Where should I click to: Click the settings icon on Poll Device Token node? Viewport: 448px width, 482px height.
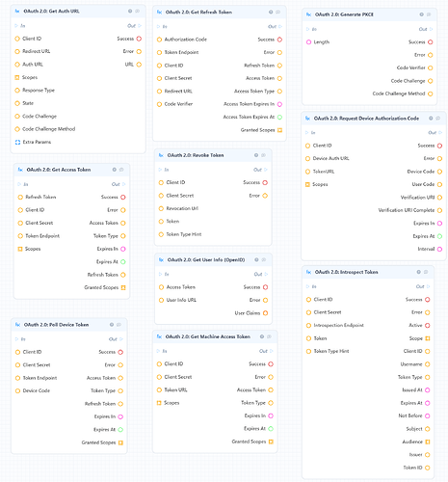point(112,325)
